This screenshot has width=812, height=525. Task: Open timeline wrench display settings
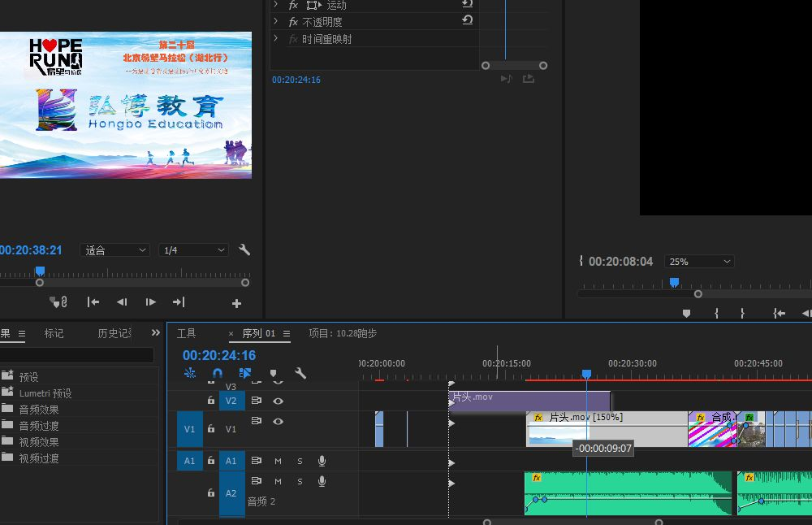[300, 373]
